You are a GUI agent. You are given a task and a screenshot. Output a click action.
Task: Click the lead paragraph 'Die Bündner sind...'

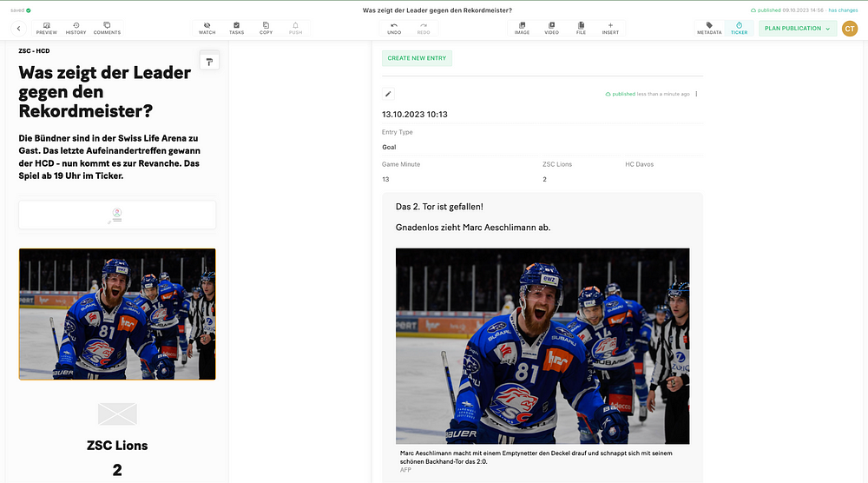point(109,156)
